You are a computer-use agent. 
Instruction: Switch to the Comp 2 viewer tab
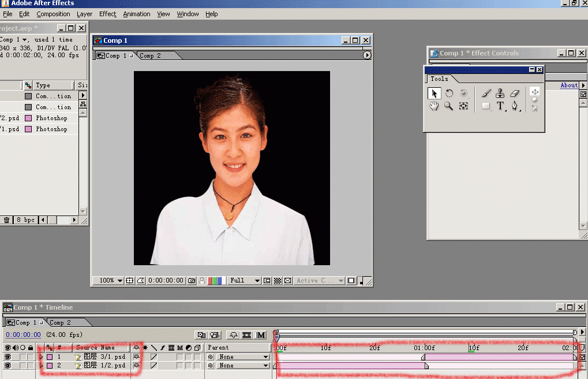[x=151, y=56]
